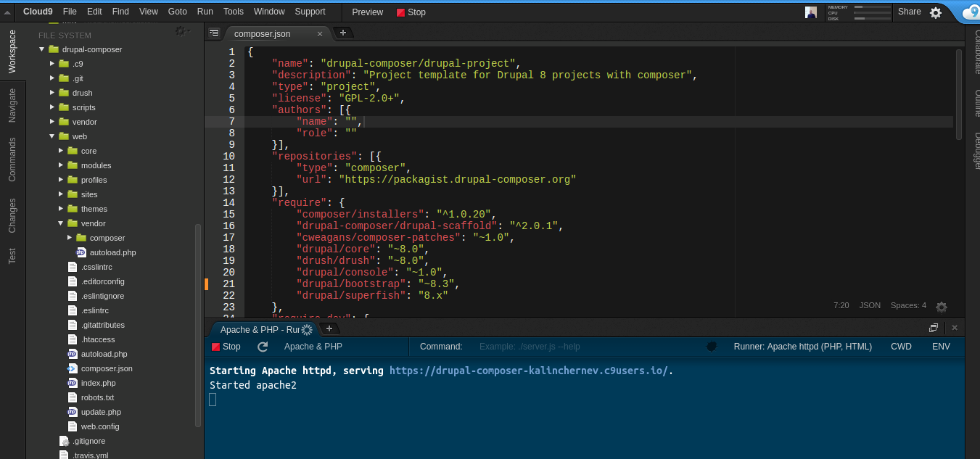Open the user avatar in the top bar
Viewport: 980px width, 459px height.
tap(811, 12)
